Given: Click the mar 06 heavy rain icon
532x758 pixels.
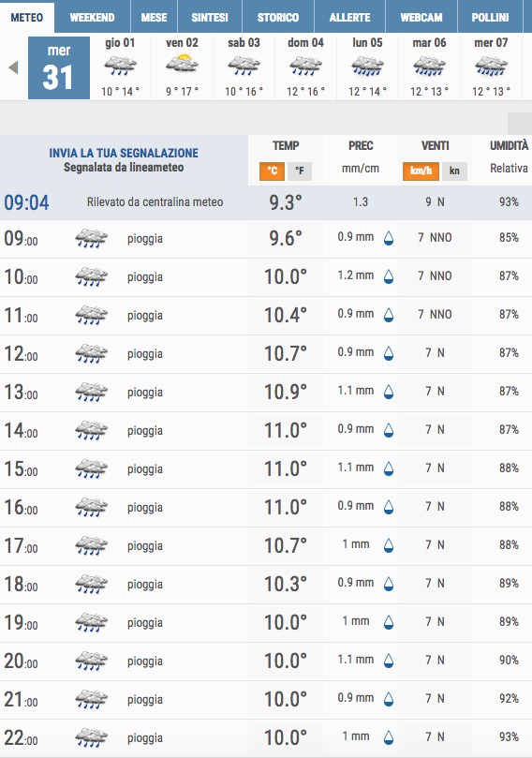Looking at the screenshot, I should [x=430, y=66].
